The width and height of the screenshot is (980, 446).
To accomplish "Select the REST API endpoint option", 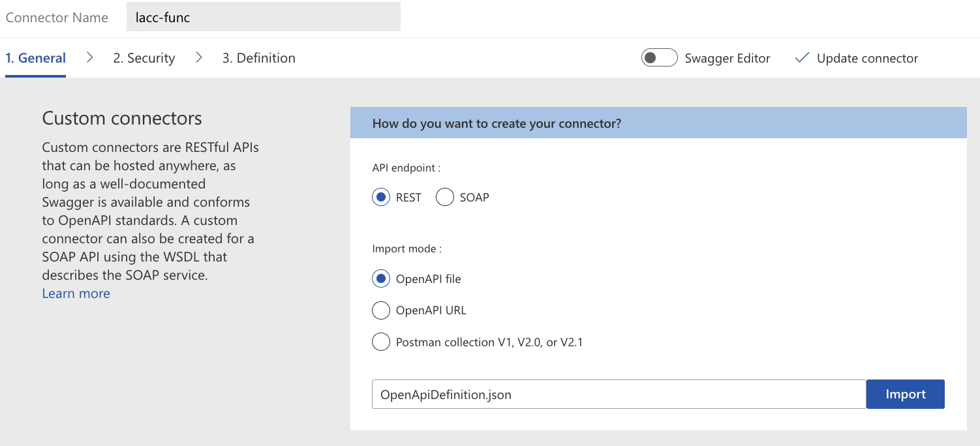I will [381, 197].
